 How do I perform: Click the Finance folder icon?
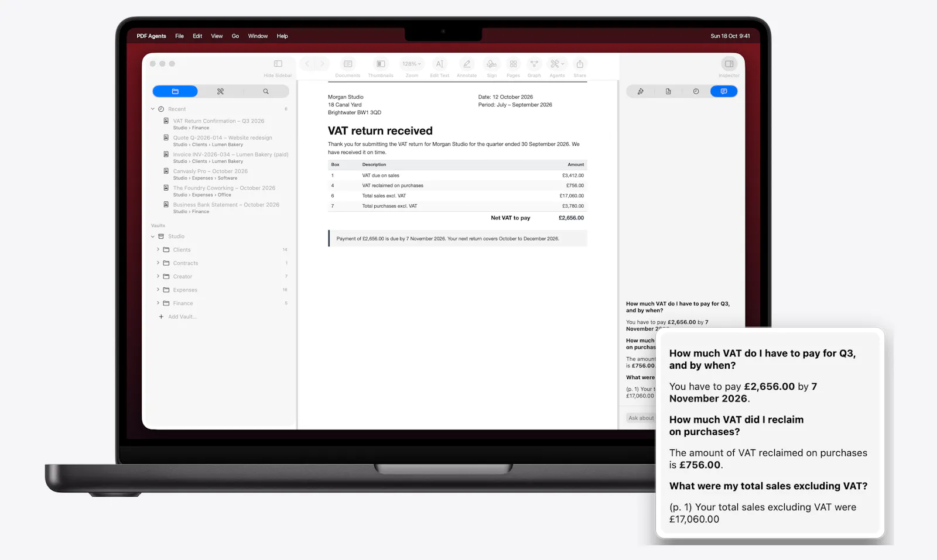(166, 303)
